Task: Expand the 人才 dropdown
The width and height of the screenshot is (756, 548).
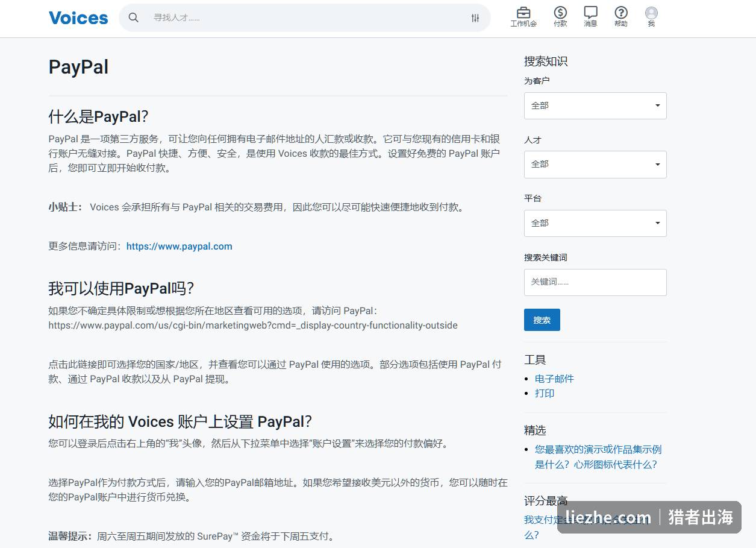Action: [x=595, y=165]
